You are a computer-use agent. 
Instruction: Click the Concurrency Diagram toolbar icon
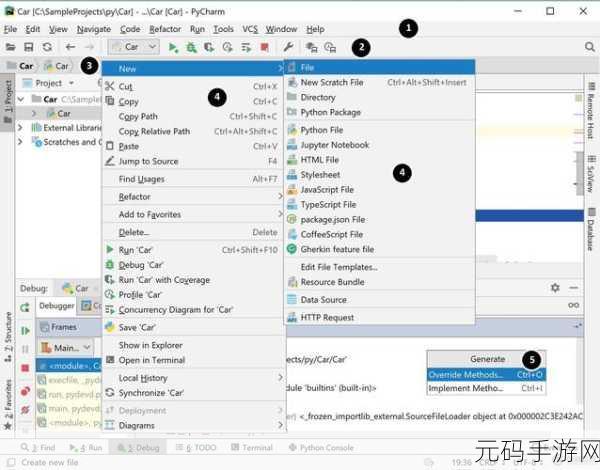pyautogui.click(x=246, y=47)
